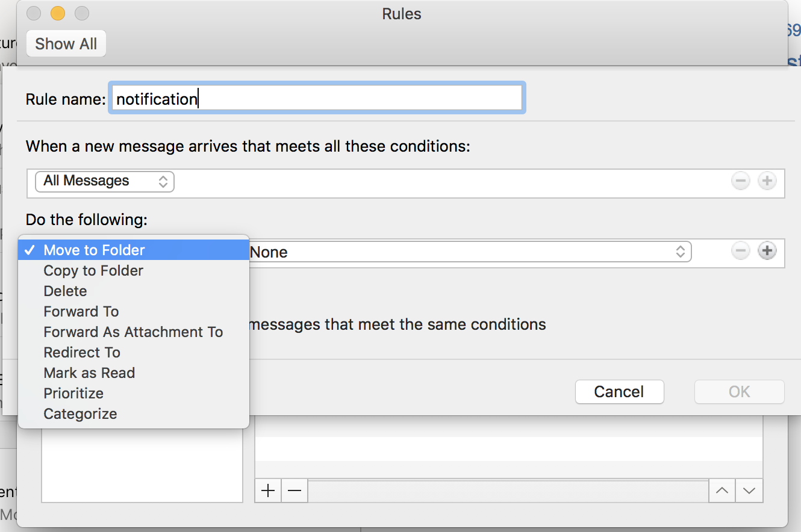
Task: Move rule up with up arrow
Action: pyautogui.click(x=722, y=490)
